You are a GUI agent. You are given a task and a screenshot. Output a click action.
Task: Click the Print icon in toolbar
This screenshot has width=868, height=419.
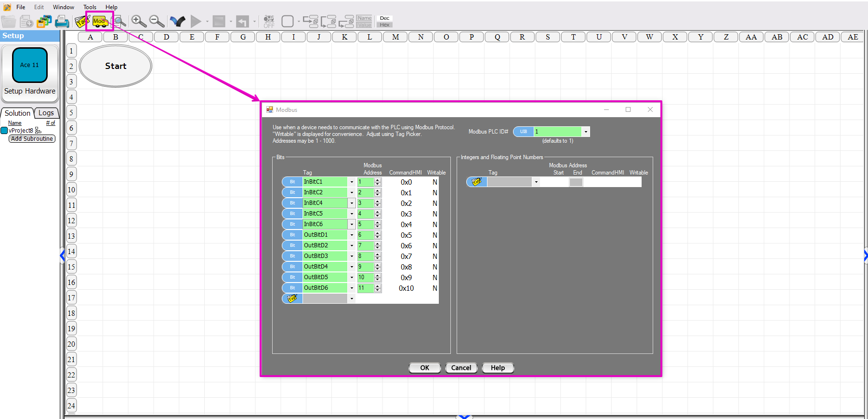click(x=62, y=21)
